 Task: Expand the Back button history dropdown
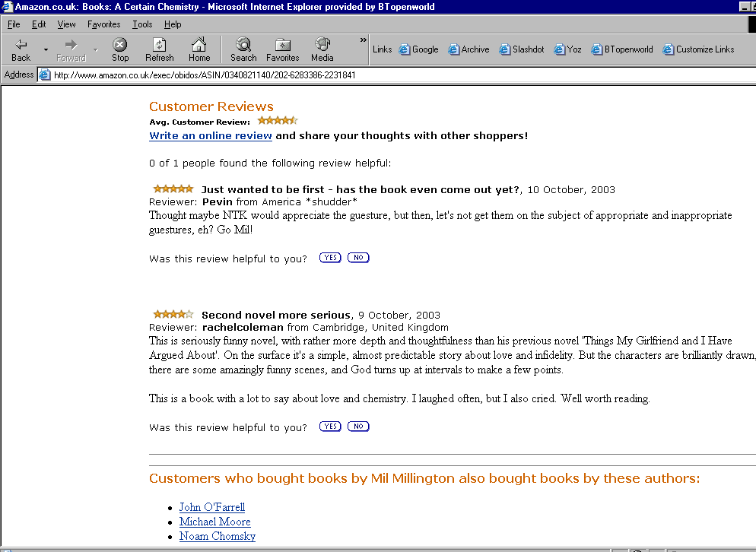click(x=46, y=49)
